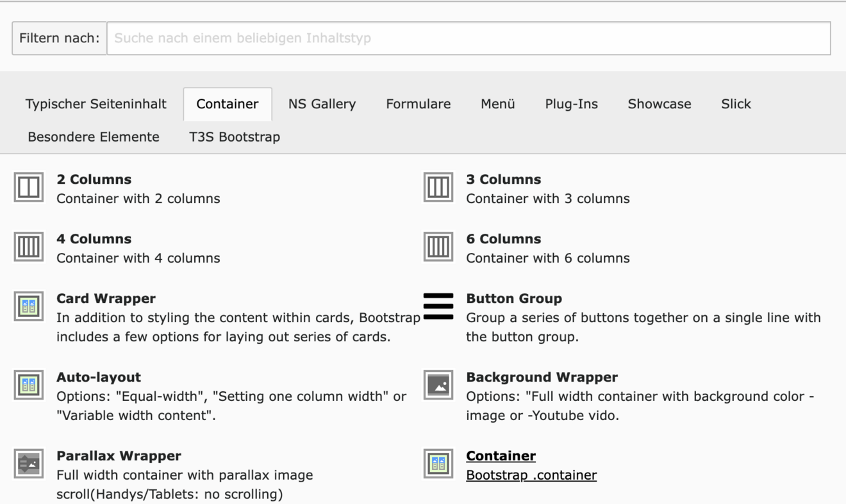The height and width of the screenshot is (504, 846).
Task: Click the Bootstrap Container icon
Action: tap(438, 464)
